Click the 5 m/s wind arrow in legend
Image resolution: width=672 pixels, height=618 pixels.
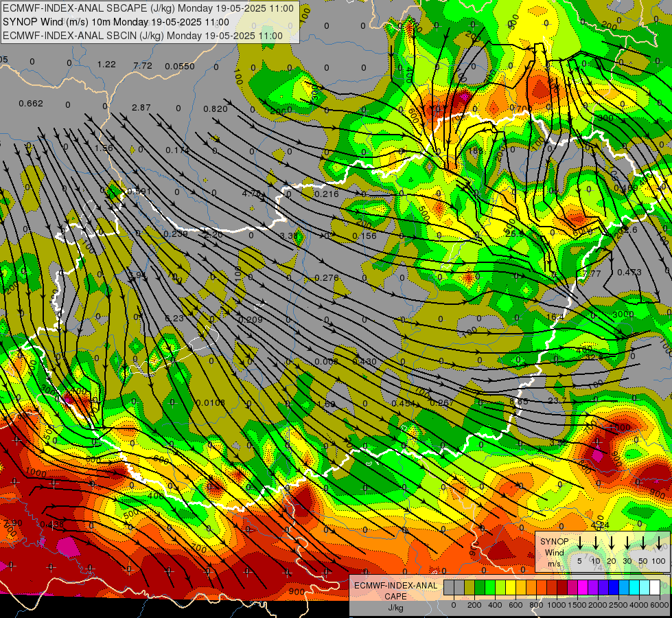579,543
